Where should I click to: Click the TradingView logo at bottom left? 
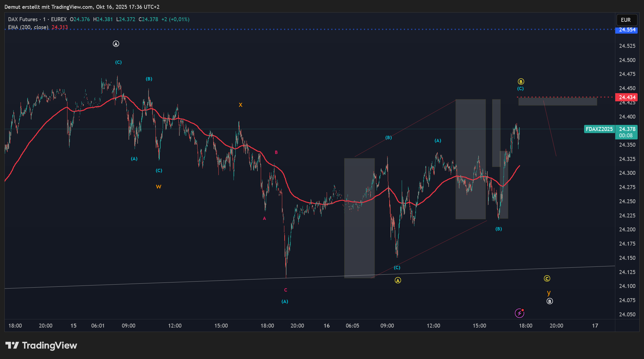point(41,345)
